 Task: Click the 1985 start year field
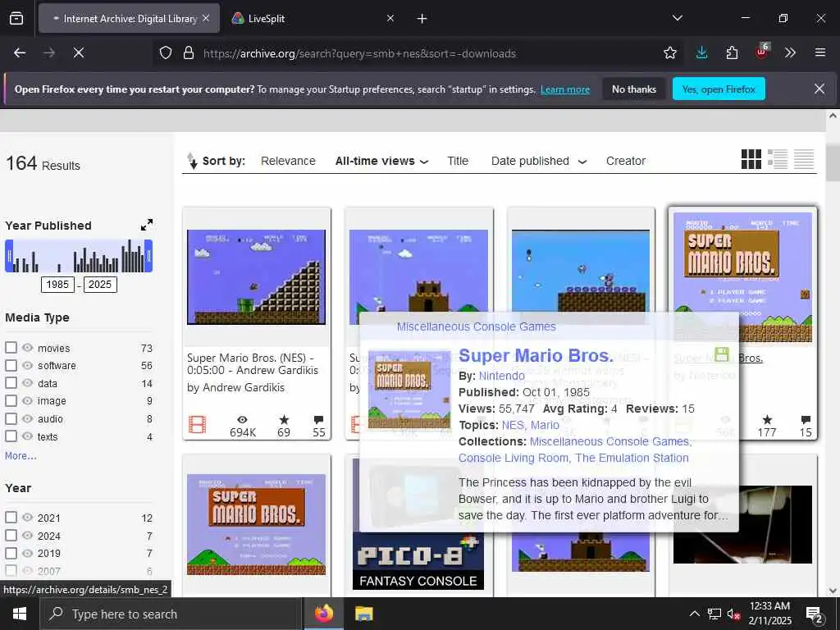[57, 285]
